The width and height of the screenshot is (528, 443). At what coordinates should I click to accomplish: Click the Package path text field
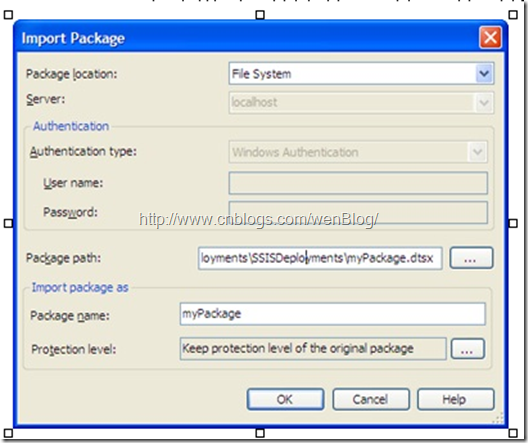tap(320, 258)
